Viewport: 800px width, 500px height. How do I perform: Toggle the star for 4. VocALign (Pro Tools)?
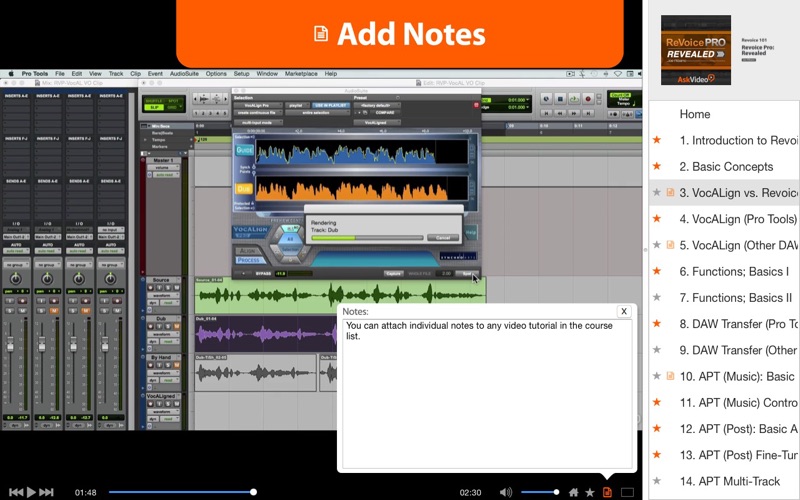pos(657,218)
